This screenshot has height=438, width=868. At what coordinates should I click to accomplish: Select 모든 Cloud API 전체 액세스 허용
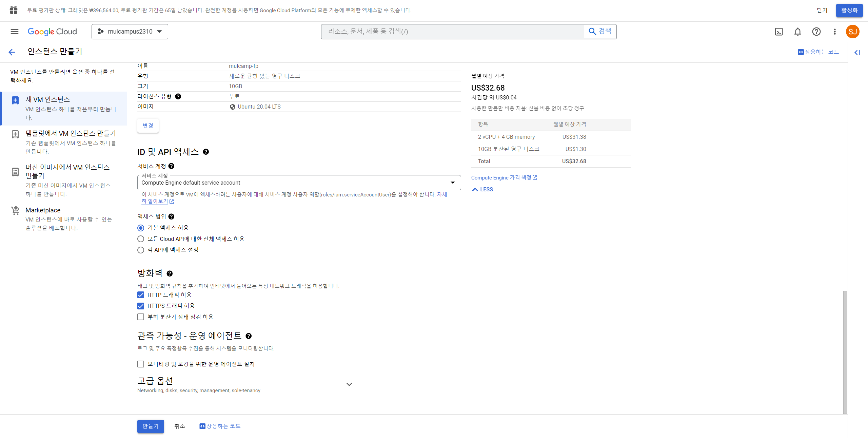[x=141, y=239]
